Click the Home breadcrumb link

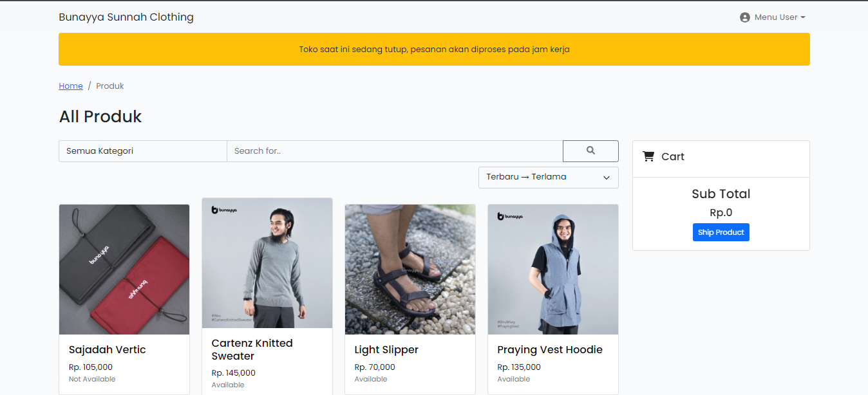pos(71,86)
